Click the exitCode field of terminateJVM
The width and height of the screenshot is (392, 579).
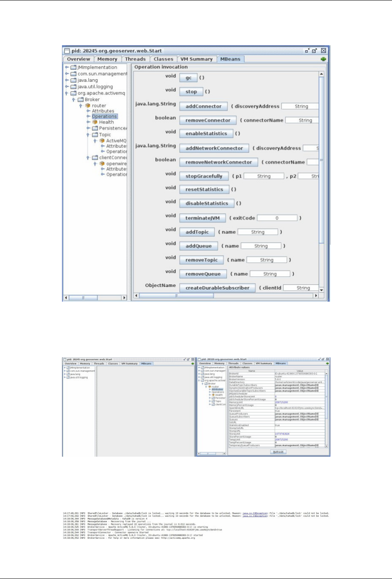(277, 218)
